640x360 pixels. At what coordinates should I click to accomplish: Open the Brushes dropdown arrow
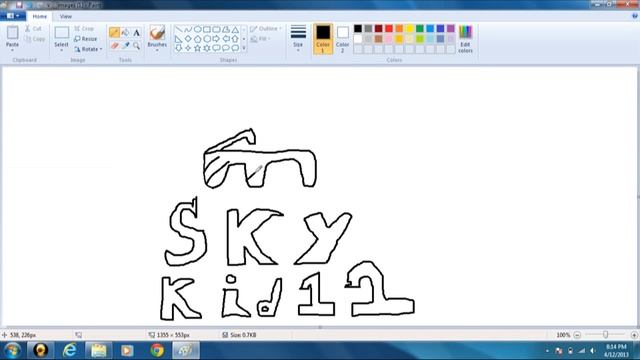(157, 50)
